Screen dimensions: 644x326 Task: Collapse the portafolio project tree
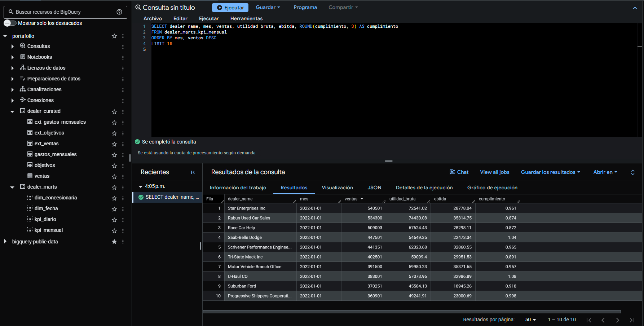5,36
